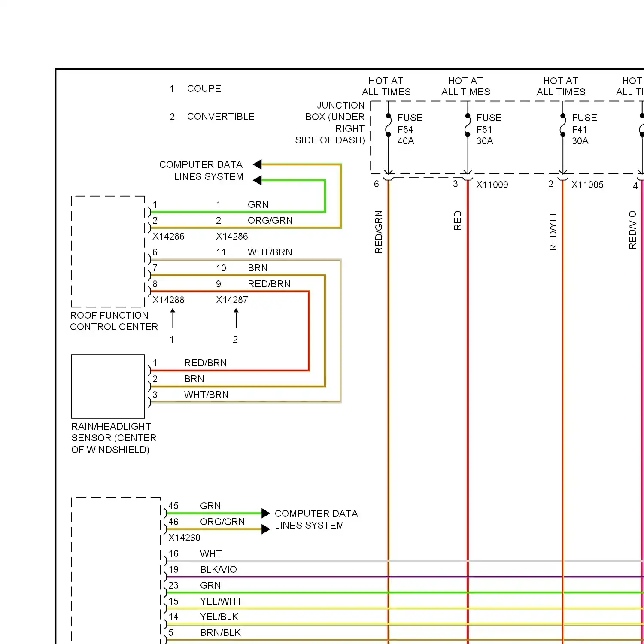Click the vertical RED/VIO wire label
The image size is (644, 644).
click(x=632, y=230)
